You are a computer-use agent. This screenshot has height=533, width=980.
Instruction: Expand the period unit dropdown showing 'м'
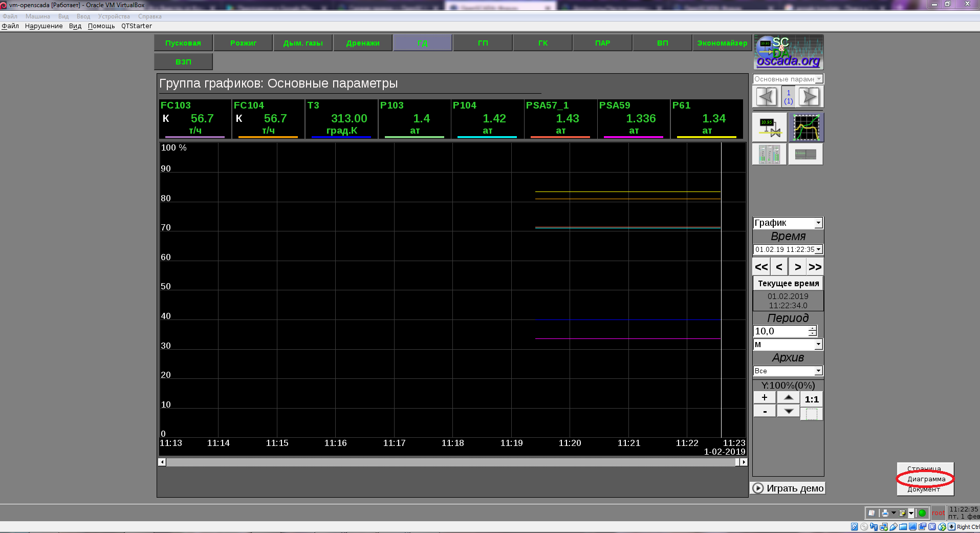818,345
